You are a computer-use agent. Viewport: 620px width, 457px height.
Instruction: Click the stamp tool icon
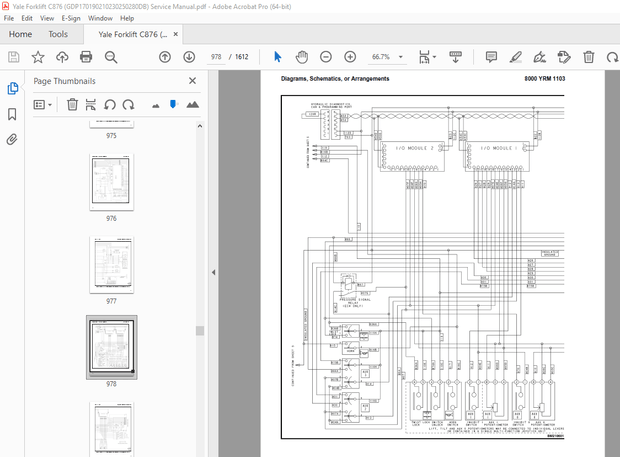(x=564, y=57)
